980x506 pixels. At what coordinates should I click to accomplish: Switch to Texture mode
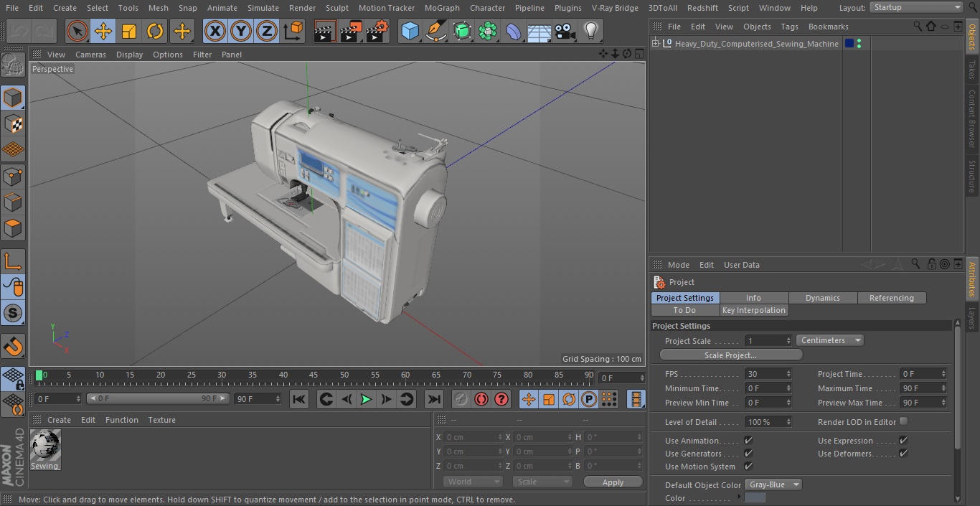pyautogui.click(x=13, y=123)
